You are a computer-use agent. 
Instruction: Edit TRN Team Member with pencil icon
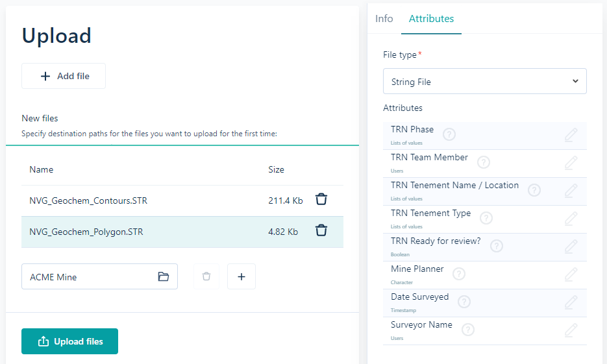(571, 162)
